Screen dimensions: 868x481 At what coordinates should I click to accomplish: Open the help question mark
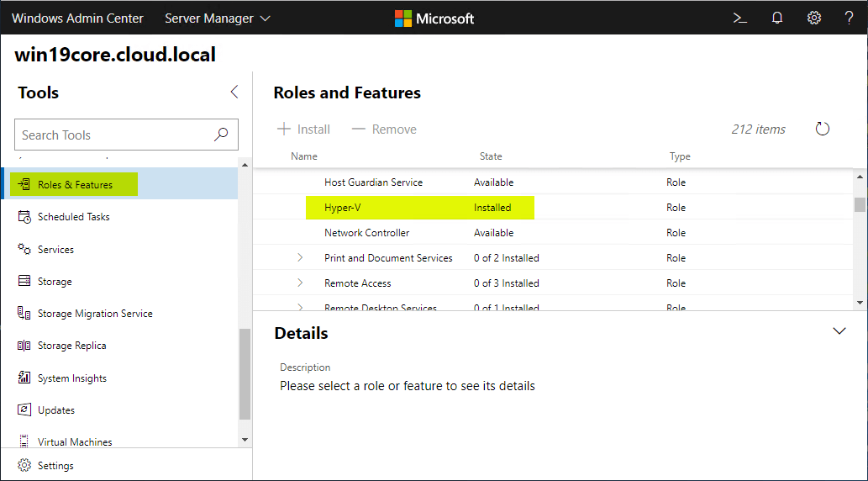point(850,18)
